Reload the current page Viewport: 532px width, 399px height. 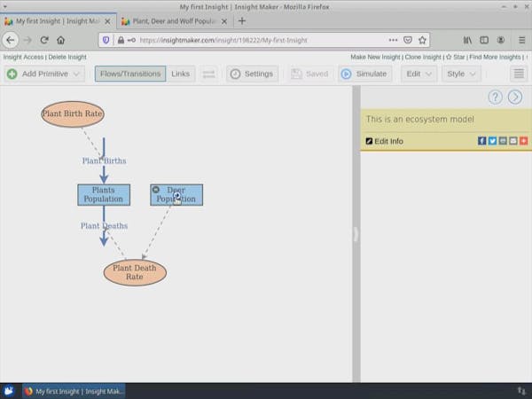(44, 40)
